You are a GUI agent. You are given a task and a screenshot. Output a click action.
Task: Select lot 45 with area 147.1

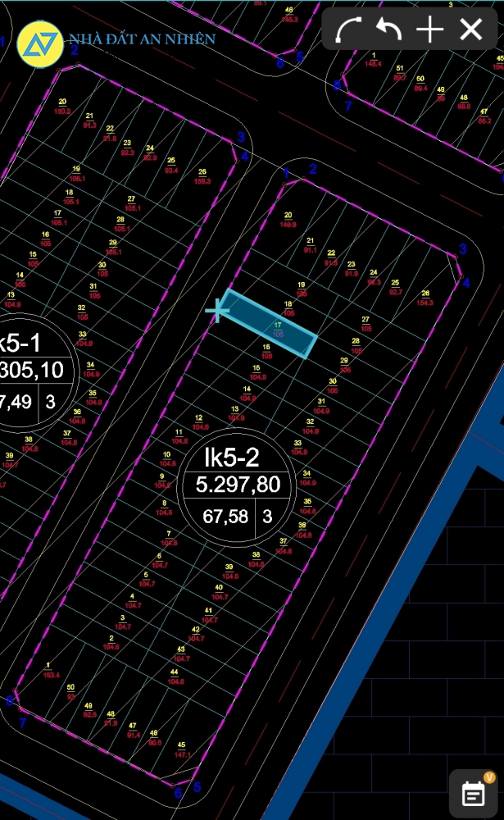click(x=182, y=749)
